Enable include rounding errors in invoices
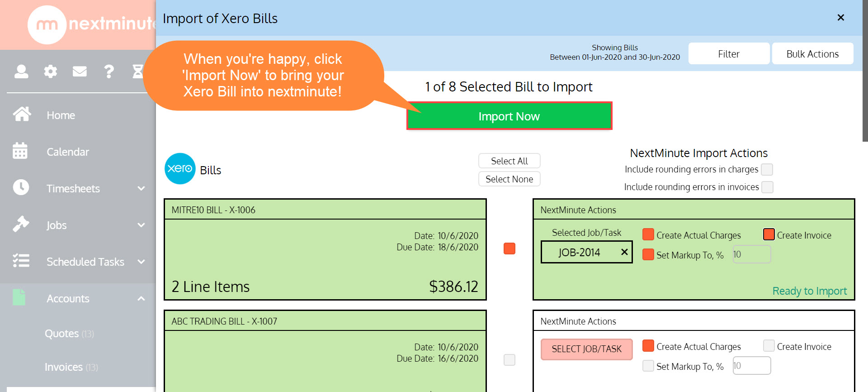This screenshot has height=392, width=868. (767, 187)
